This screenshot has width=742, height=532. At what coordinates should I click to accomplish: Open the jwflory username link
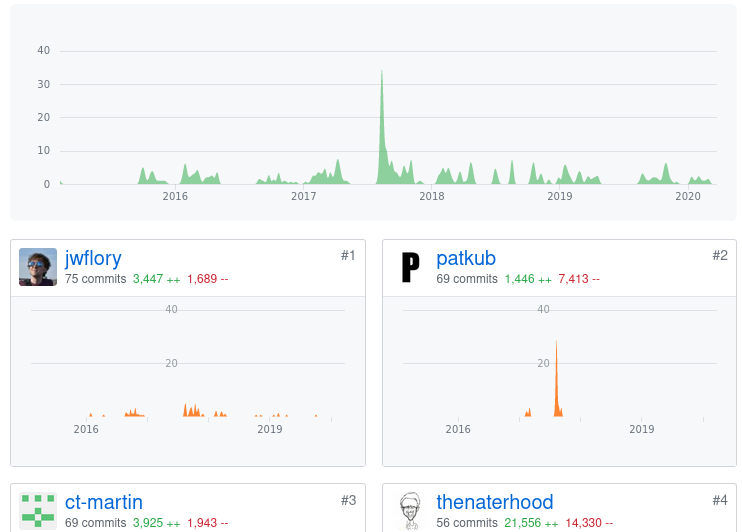pyautogui.click(x=93, y=258)
